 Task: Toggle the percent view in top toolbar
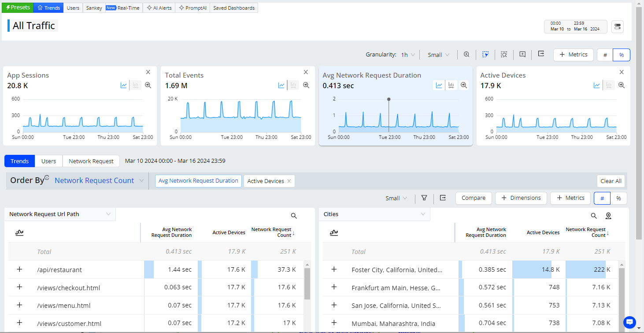coord(622,55)
